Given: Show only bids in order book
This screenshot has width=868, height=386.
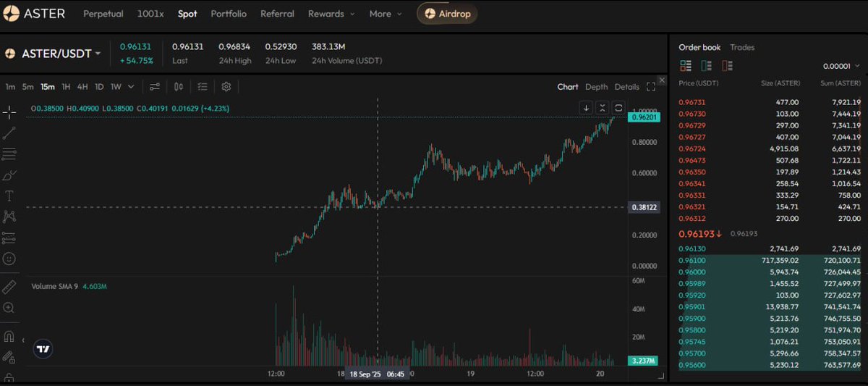Looking at the screenshot, I should 706,66.
